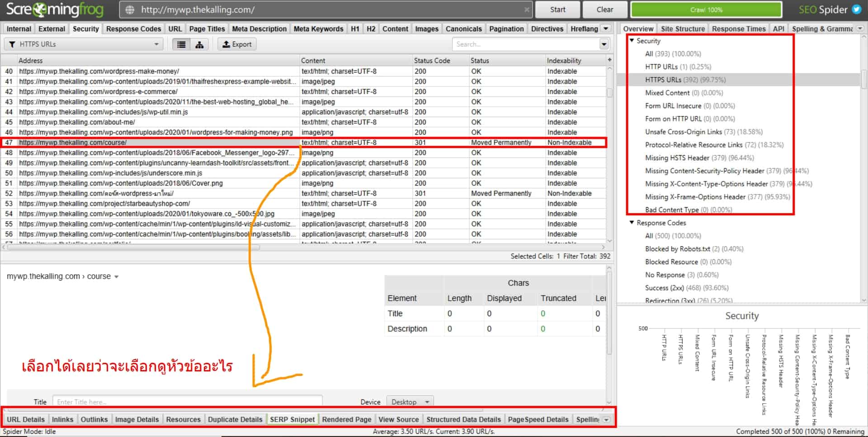The height and width of the screenshot is (437, 868).
Task: Open PageSpeed Details tab
Action: tap(538, 419)
